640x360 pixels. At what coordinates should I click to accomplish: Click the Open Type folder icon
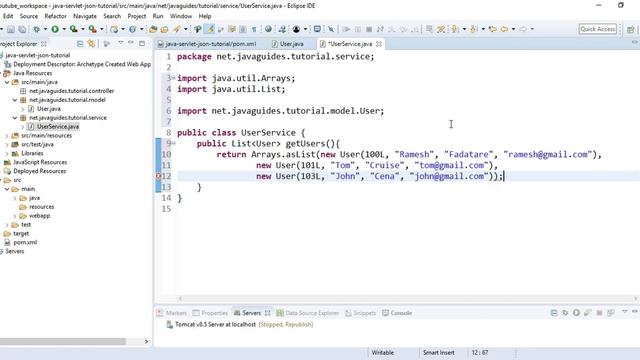pos(153,29)
